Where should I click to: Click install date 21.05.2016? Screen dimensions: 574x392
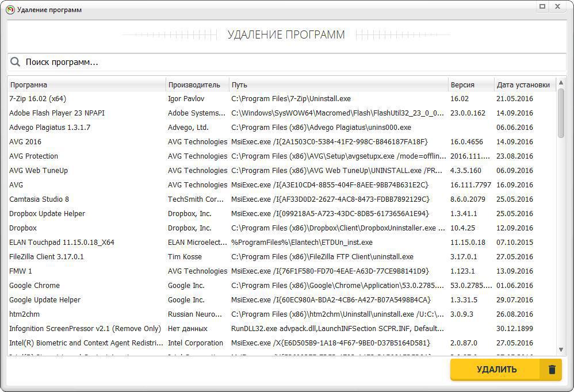tap(514, 99)
